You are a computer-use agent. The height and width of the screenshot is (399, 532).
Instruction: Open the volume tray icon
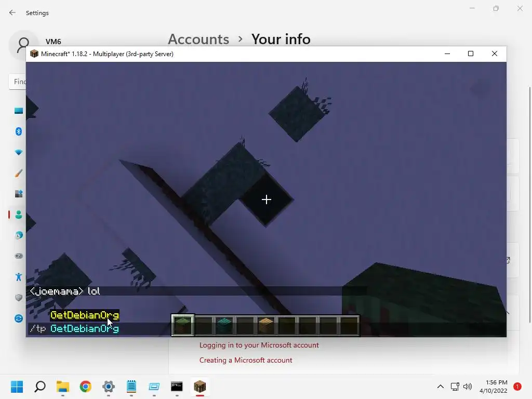coord(468,387)
